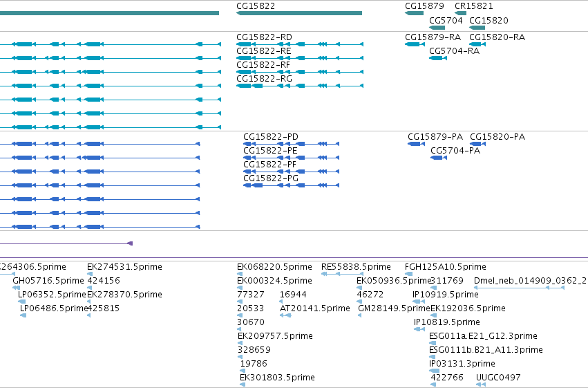Click the RE55838.5prime EST entry

356,267
